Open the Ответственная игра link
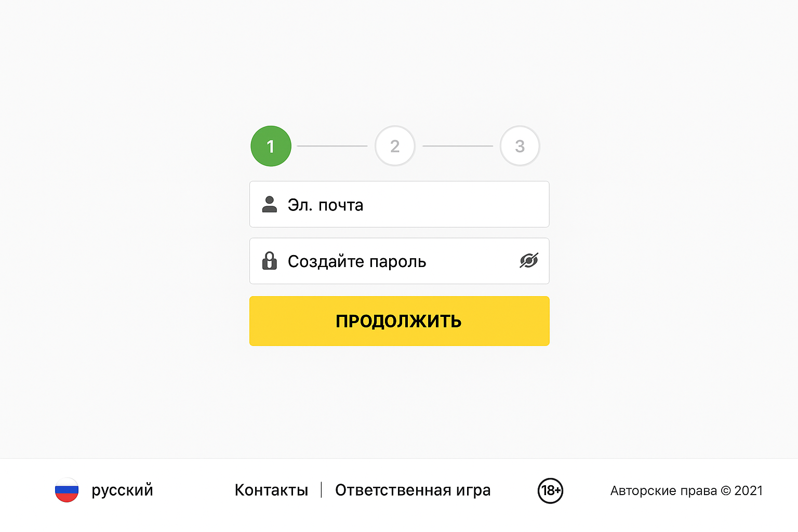The image size is (798, 532). [x=413, y=490]
